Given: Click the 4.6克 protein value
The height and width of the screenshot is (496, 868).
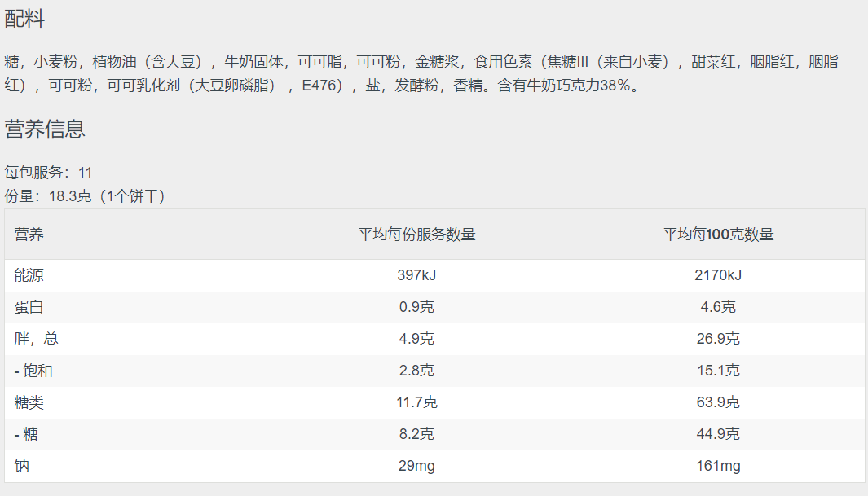Looking at the screenshot, I should [x=718, y=307].
